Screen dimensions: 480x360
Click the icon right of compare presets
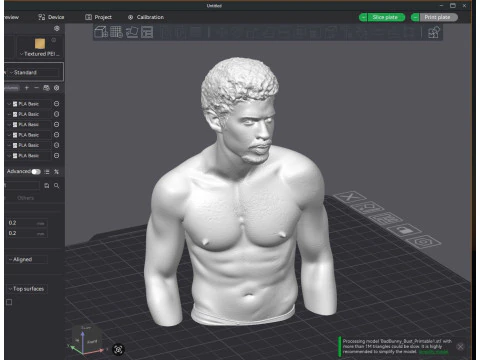pos(56,172)
